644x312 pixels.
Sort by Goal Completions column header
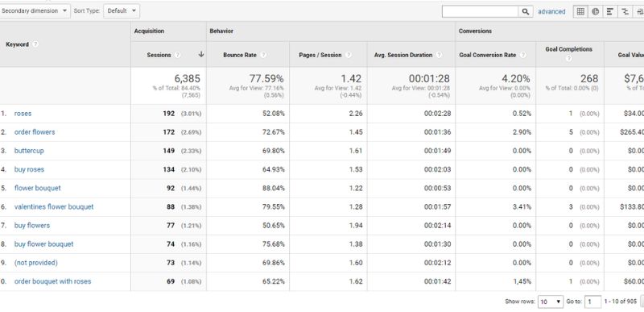(x=569, y=49)
